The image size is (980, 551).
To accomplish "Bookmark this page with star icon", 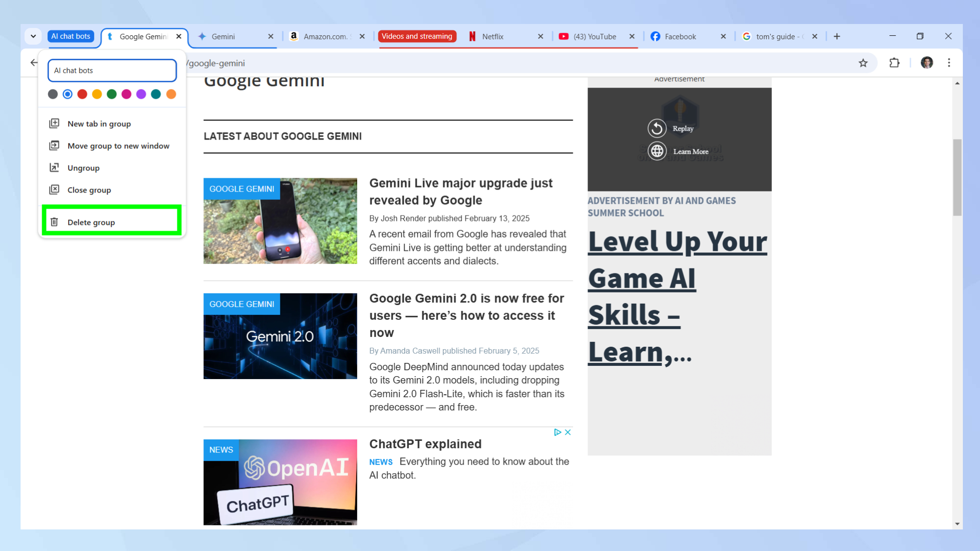I will tap(863, 63).
